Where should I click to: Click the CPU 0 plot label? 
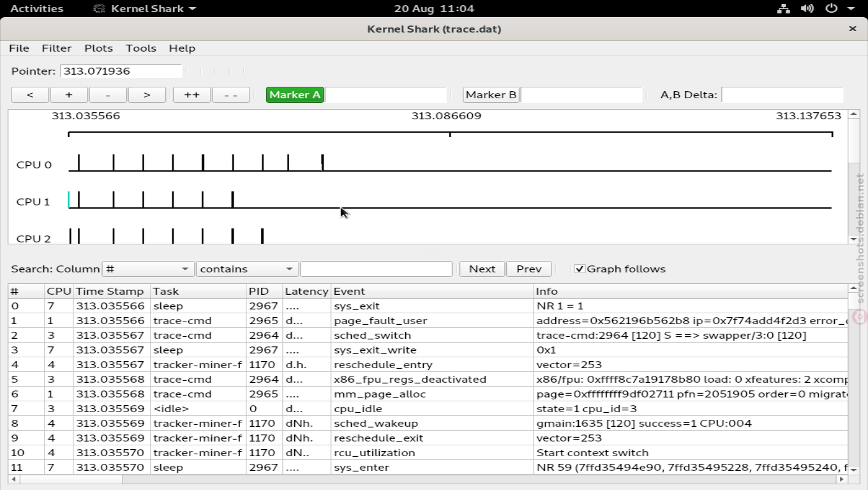pyautogui.click(x=34, y=165)
